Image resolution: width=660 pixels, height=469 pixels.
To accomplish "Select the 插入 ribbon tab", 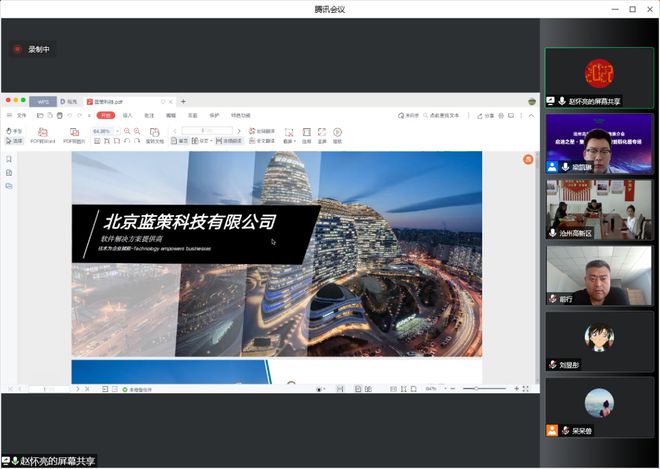I will [127, 115].
